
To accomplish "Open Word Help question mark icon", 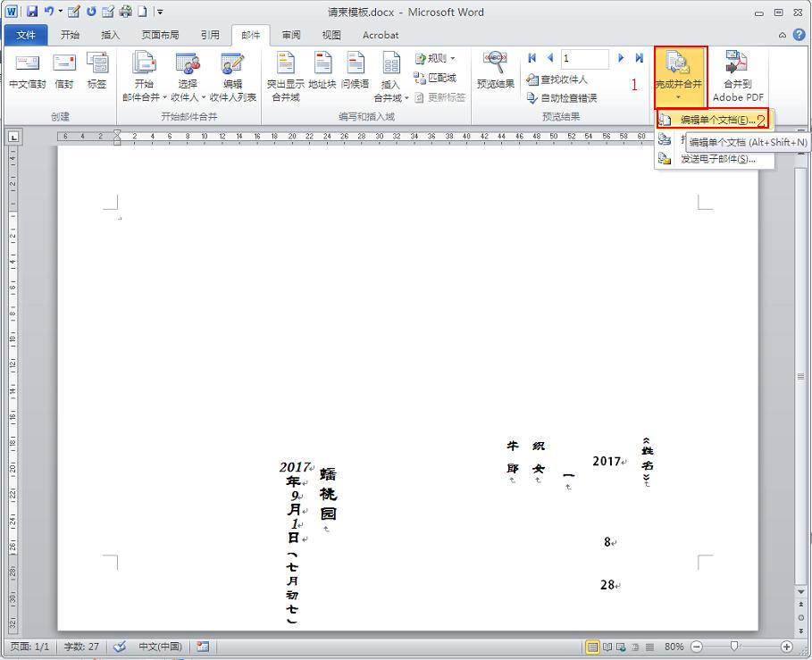I will point(799,35).
